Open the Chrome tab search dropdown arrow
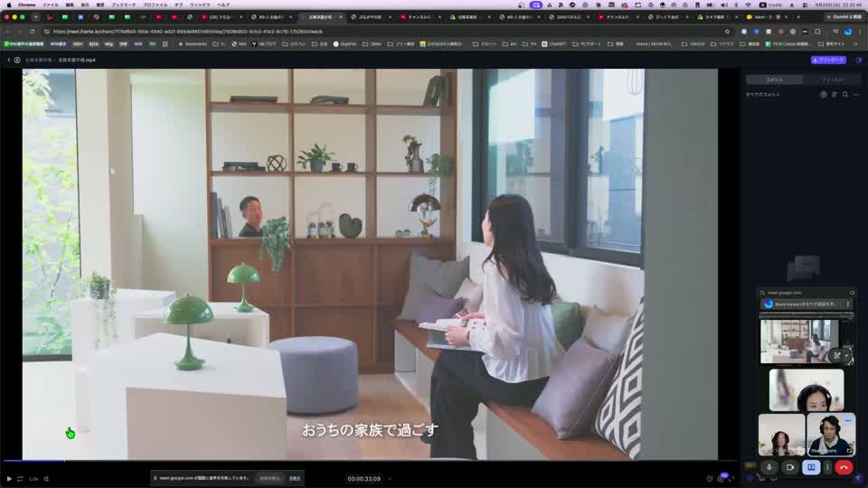 pos(35,17)
